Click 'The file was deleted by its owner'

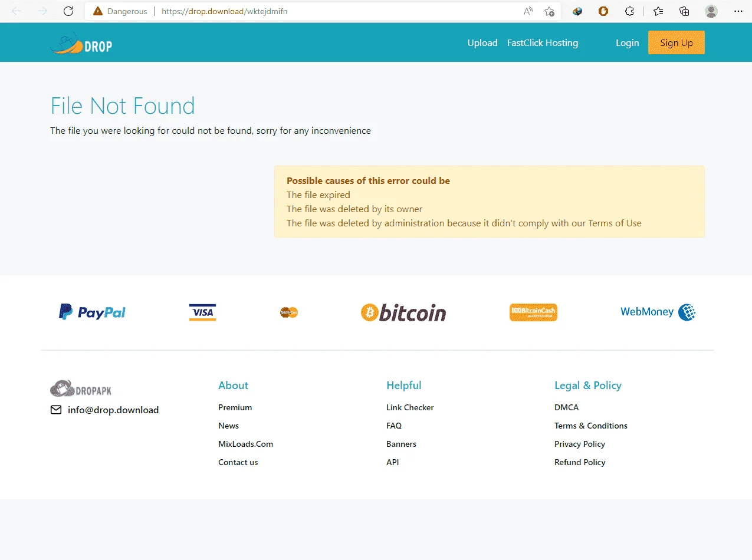354,209
